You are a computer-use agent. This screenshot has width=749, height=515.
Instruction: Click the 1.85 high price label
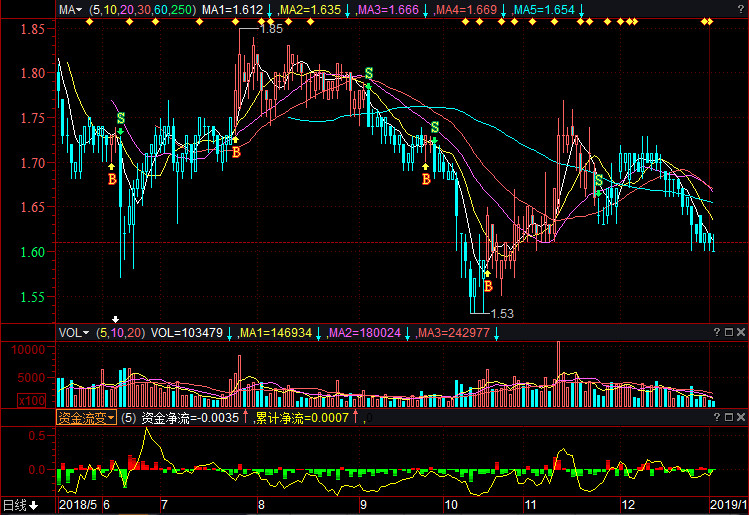click(271, 29)
